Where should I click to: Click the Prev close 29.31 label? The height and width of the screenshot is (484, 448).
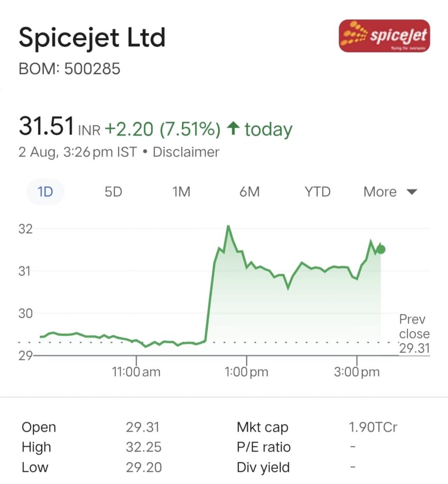(x=414, y=334)
